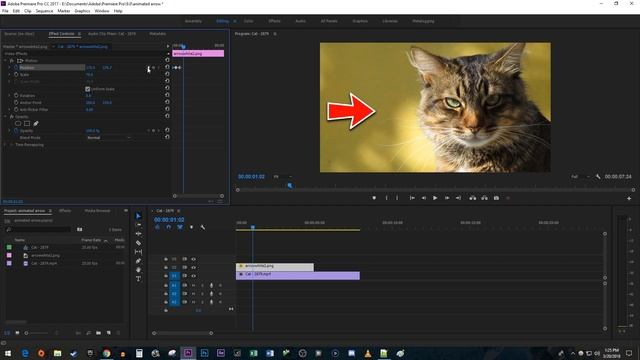
Task: Select the arrow PNG clip on V2
Action: click(x=275, y=267)
